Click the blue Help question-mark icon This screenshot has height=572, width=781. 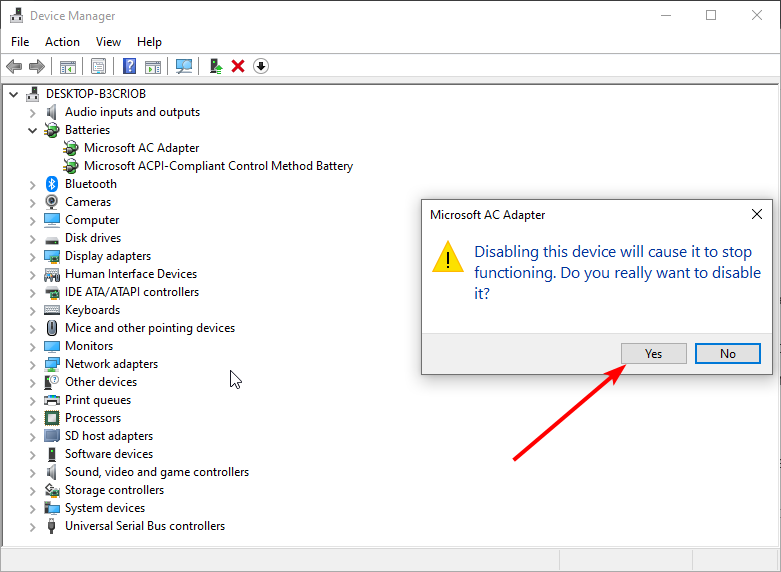click(x=130, y=66)
